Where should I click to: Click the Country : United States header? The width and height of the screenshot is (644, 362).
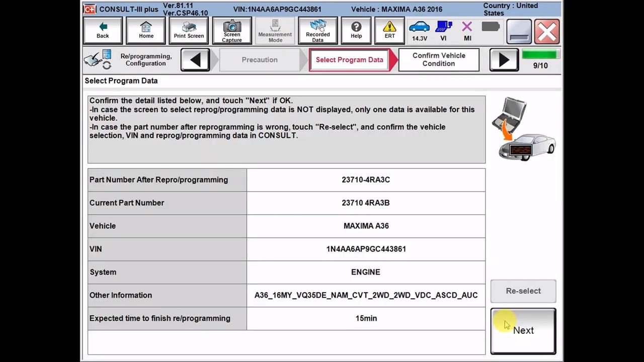pyautogui.click(x=511, y=9)
